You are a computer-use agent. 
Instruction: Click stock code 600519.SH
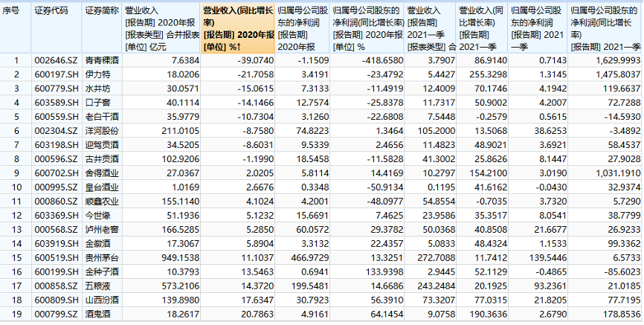point(57,257)
